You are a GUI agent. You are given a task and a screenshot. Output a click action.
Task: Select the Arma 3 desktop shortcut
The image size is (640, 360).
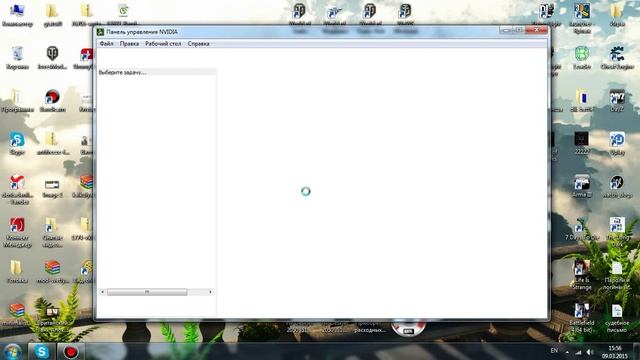pyautogui.click(x=582, y=186)
